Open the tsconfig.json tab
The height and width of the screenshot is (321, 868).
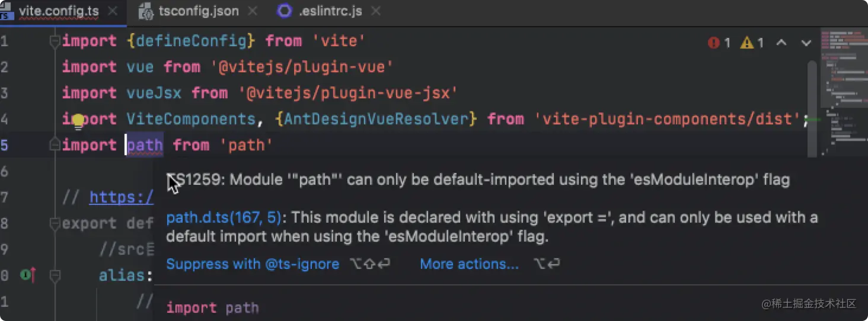click(198, 11)
